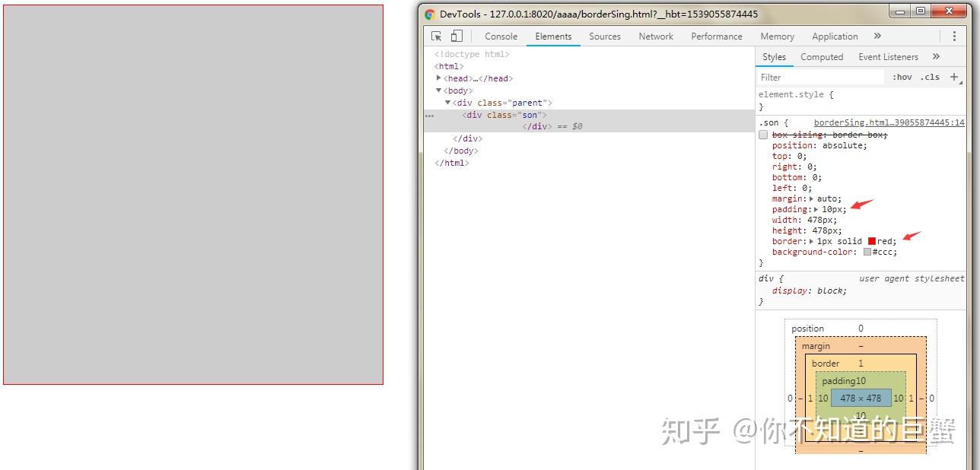Expand the margin: auto shorthand arrow
This screenshot has height=470, width=980.
point(810,198)
